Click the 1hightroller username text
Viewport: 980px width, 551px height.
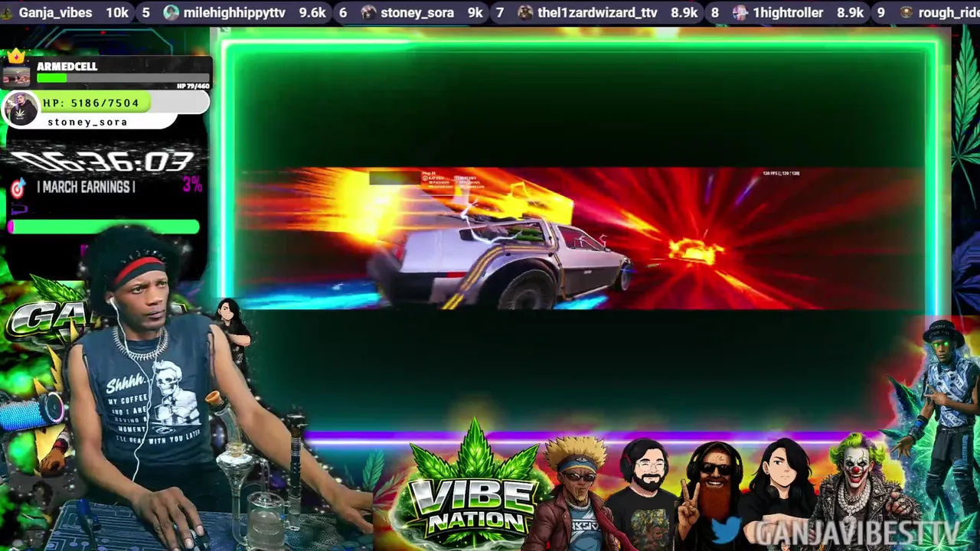click(788, 12)
